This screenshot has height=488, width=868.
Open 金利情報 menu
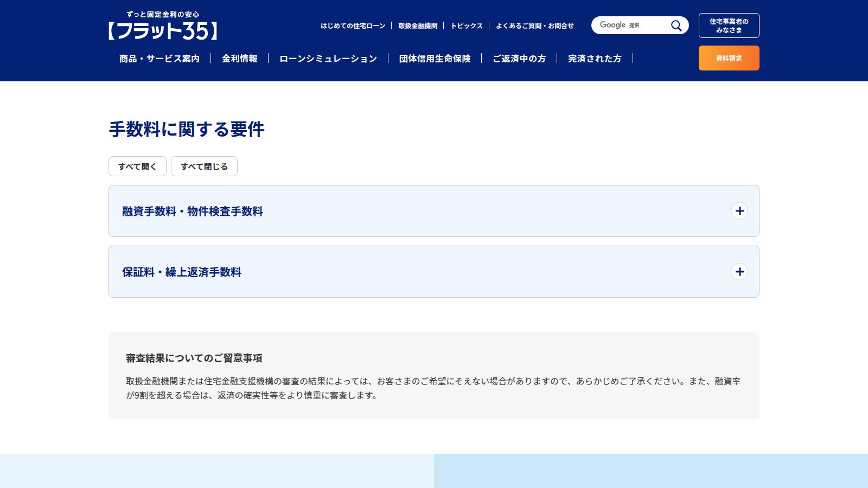click(239, 59)
